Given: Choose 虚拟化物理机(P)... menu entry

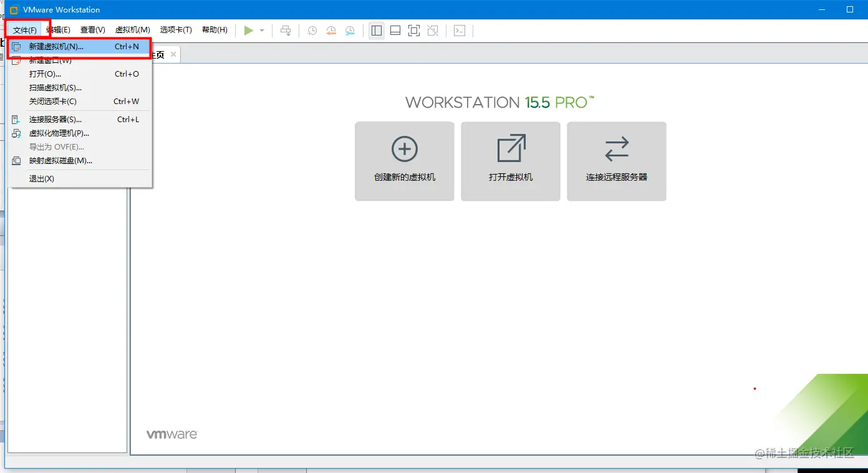Looking at the screenshot, I should point(80,133).
